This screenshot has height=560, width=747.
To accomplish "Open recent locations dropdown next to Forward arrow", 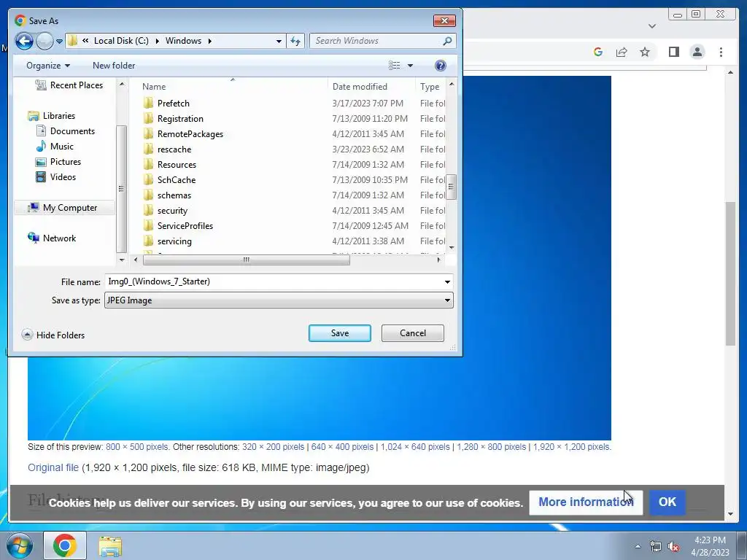I will 59,42.
